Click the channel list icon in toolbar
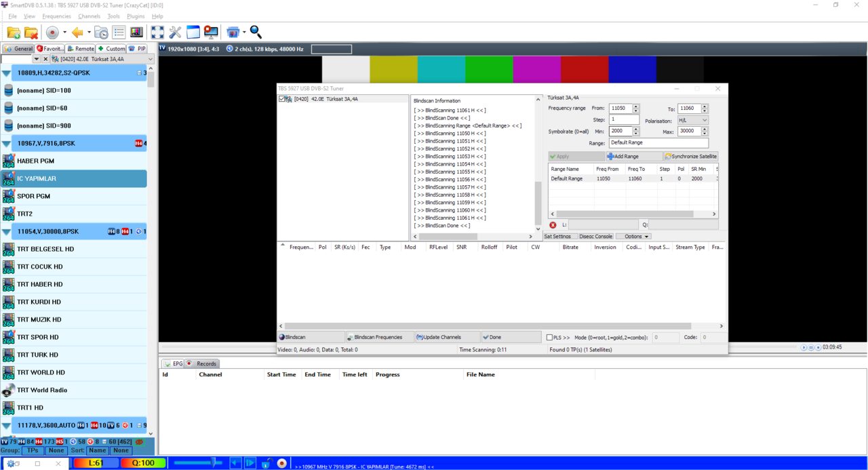 [x=119, y=33]
